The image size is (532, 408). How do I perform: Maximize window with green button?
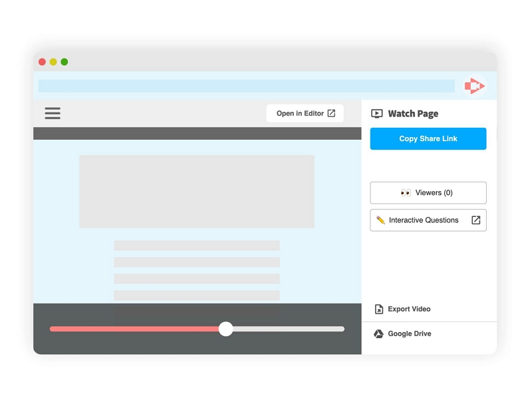point(64,62)
